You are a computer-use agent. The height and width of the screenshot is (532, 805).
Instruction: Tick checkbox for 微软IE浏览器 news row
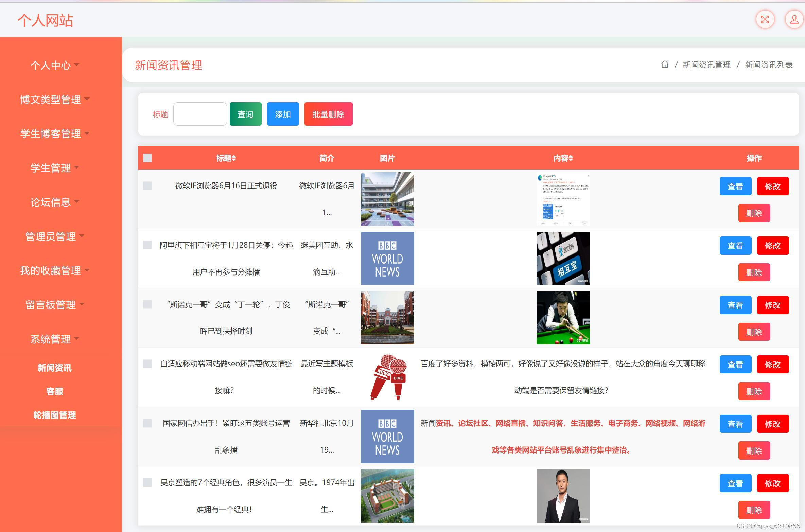[x=147, y=186]
